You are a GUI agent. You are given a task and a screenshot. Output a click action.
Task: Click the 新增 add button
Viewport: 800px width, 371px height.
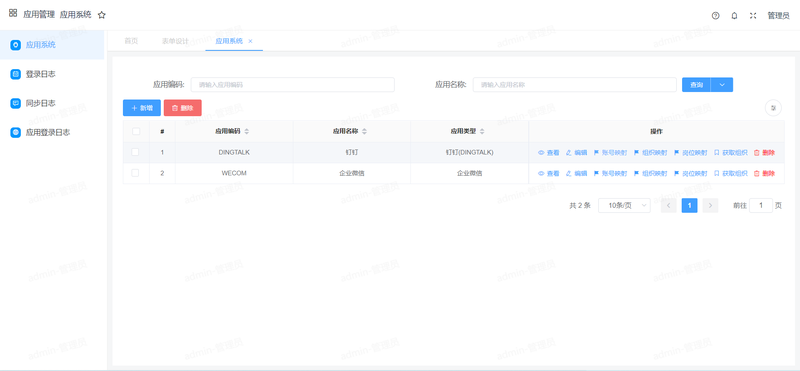pos(142,108)
